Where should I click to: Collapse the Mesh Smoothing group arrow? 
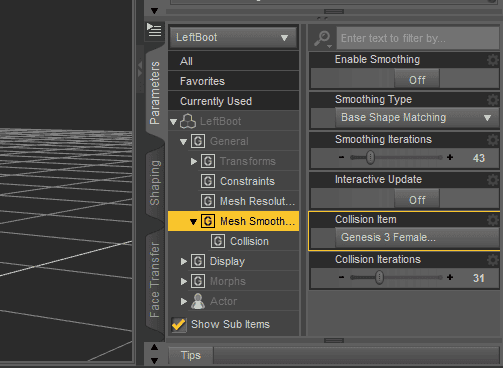click(x=193, y=222)
